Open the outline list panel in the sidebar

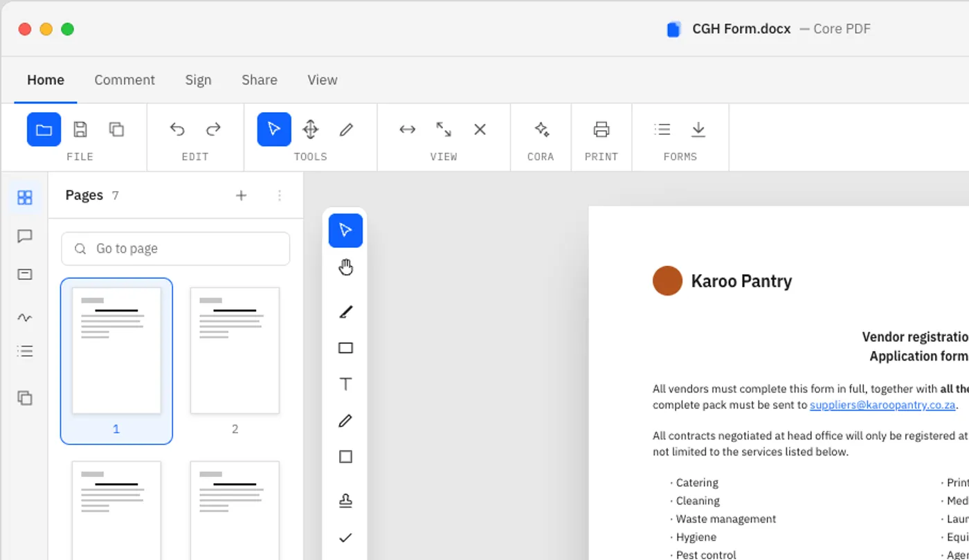tap(25, 351)
